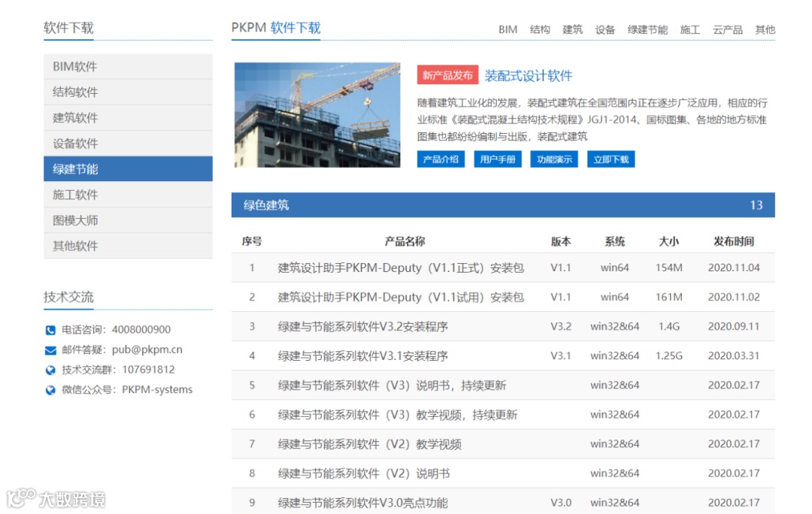812x514 pixels.
Task: Click the date 2020.03.31
Action: 734,356
